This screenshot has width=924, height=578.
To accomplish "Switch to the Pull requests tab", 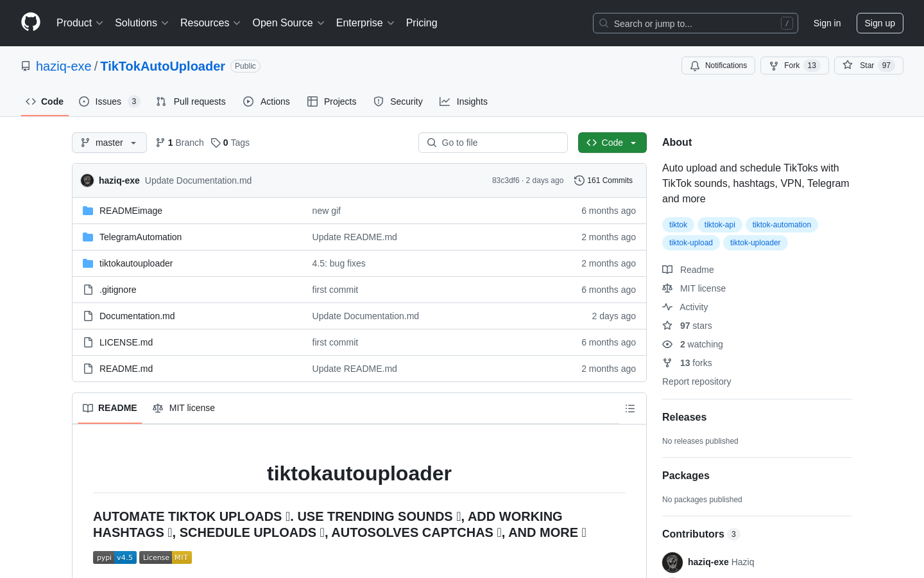I will coord(191,101).
